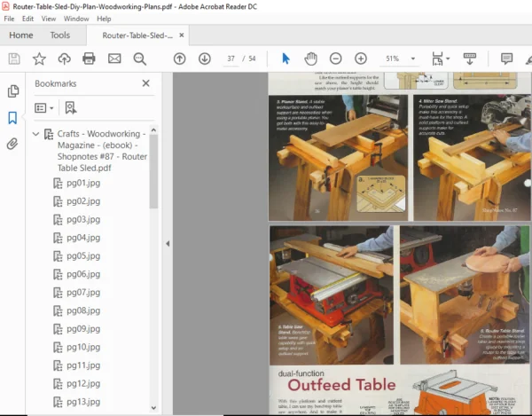
Task: Click the scrolling mode keyboard icon
Action: tap(470, 59)
